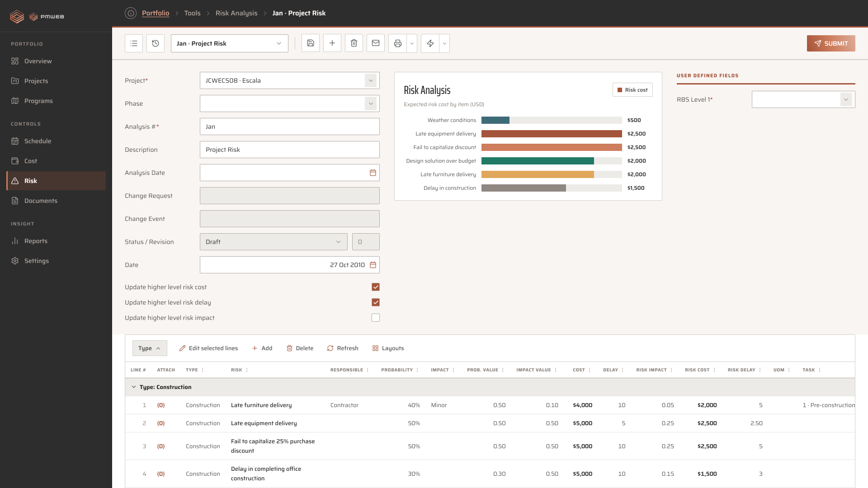
Task: Open column menu for Impact Value column
Action: (556, 370)
